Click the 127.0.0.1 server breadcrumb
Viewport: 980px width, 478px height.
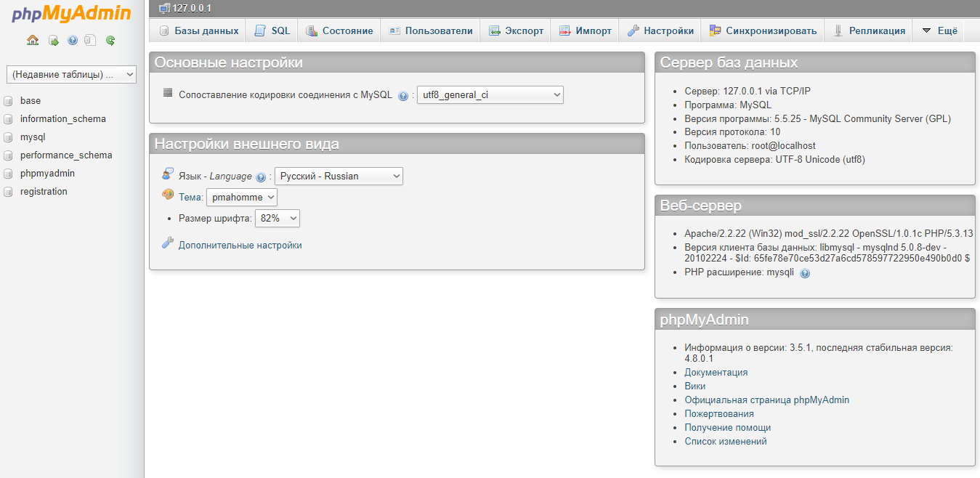(191, 8)
